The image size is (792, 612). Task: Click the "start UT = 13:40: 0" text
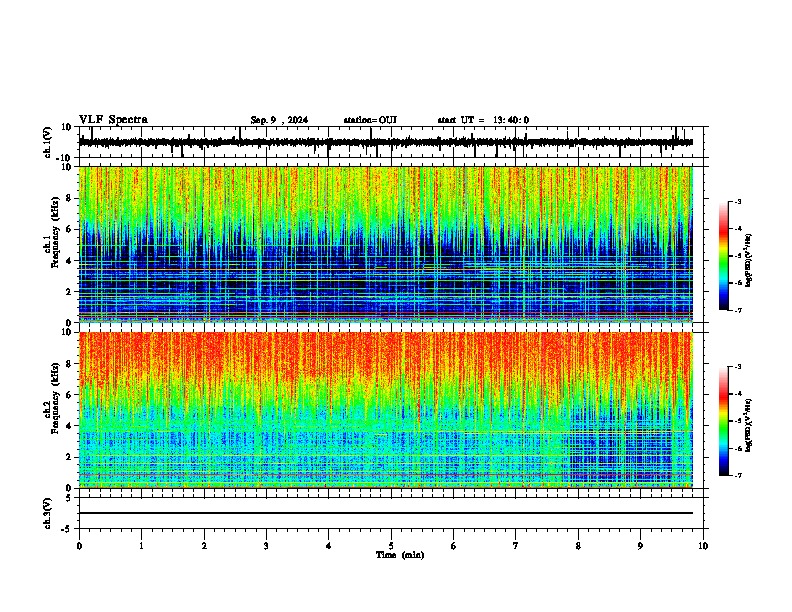point(483,120)
